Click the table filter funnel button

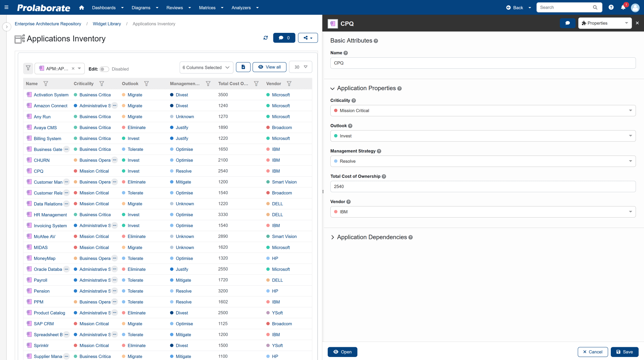28,68
